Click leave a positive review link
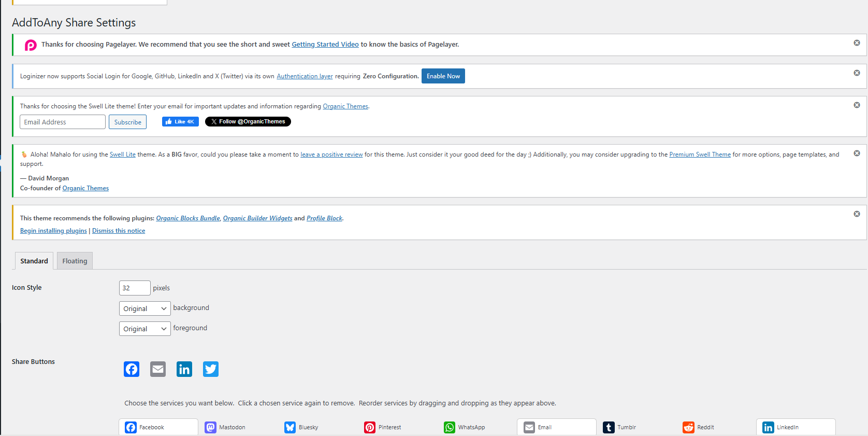The image size is (868, 436). point(331,154)
